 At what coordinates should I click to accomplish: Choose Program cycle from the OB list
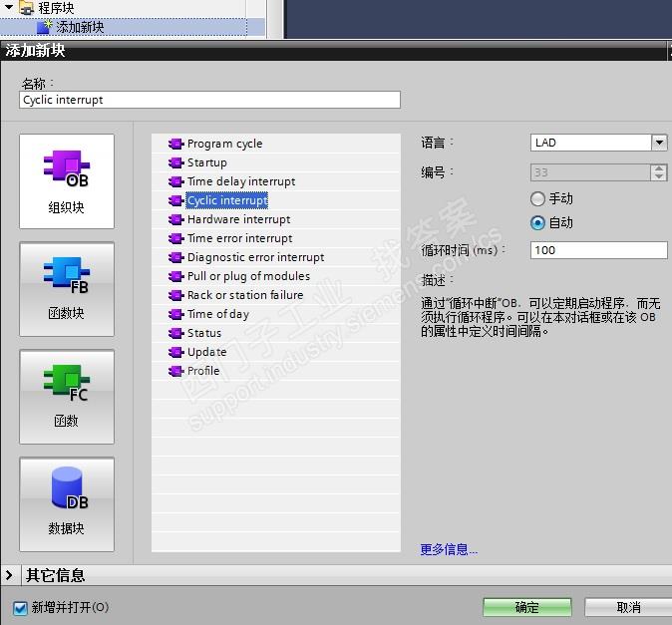coord(225,144)
